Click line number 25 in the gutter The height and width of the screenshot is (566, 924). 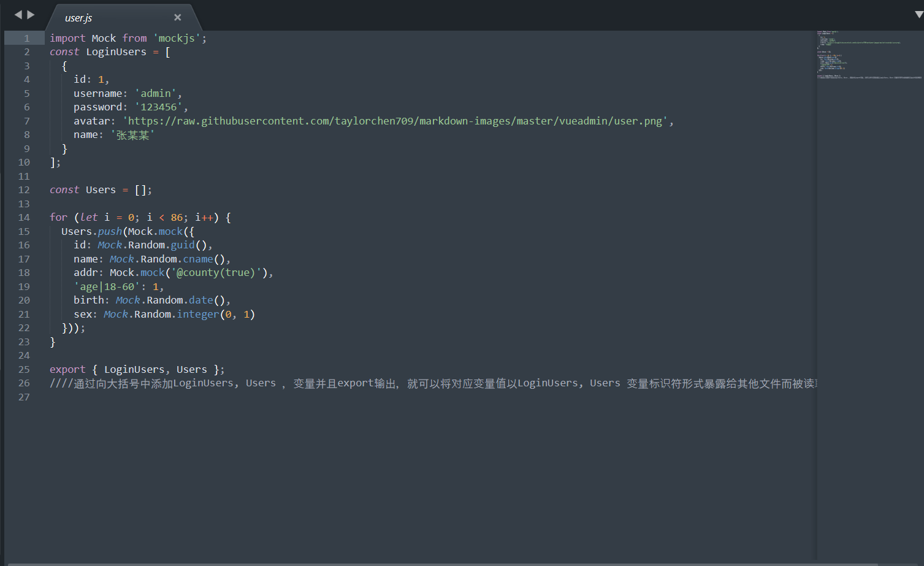pos(24,370)
